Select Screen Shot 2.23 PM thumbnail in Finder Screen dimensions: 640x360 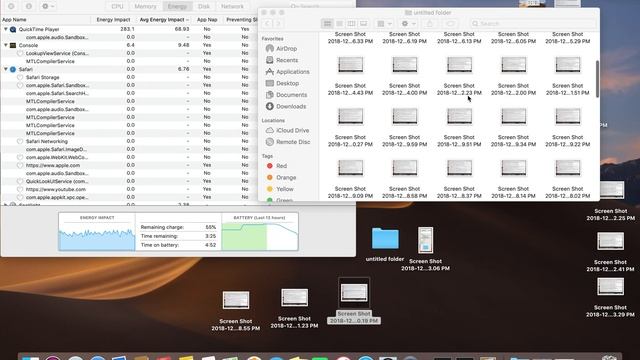[x=459, y=64]
